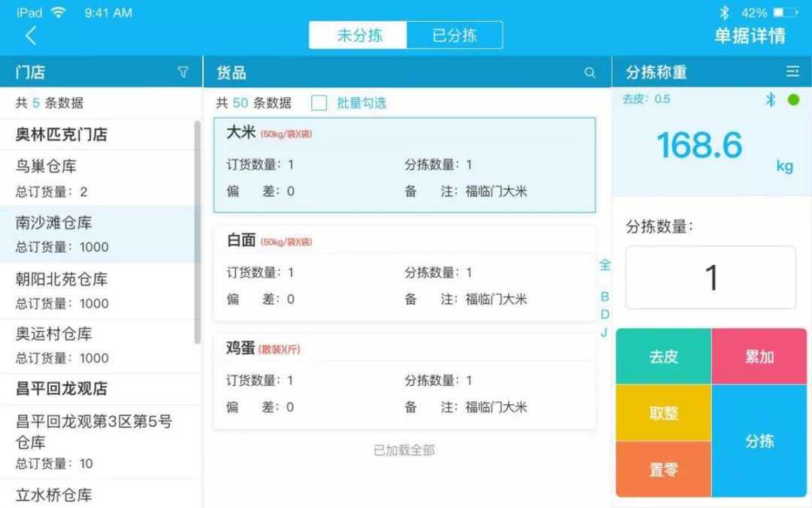Open the store filter funnel icon

(183, 71)
